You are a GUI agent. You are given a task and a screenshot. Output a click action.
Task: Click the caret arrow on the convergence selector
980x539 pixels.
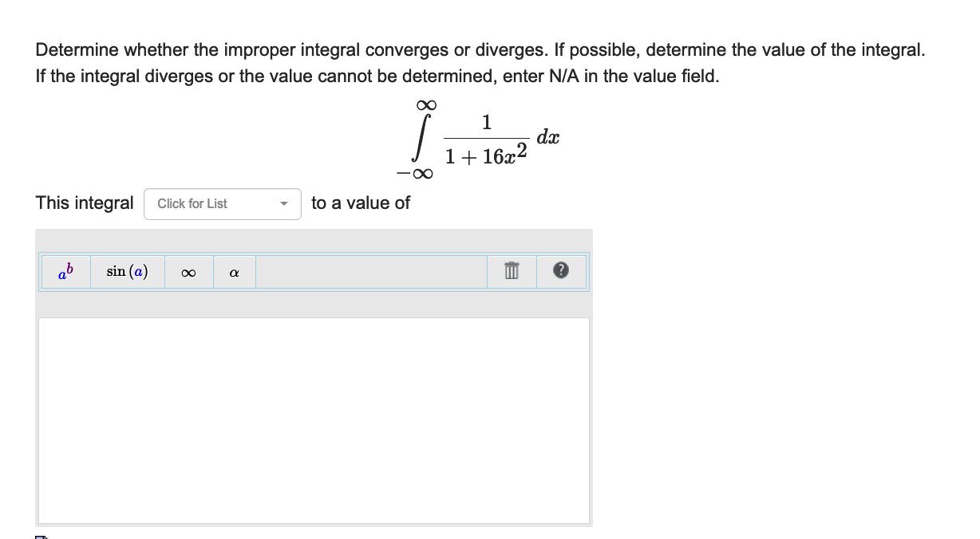284,204
